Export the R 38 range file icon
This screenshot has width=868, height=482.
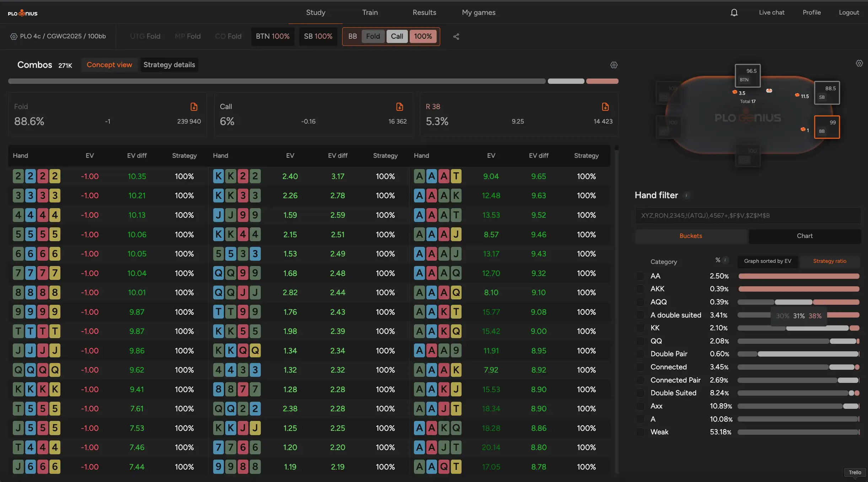(x=605, y=107)
